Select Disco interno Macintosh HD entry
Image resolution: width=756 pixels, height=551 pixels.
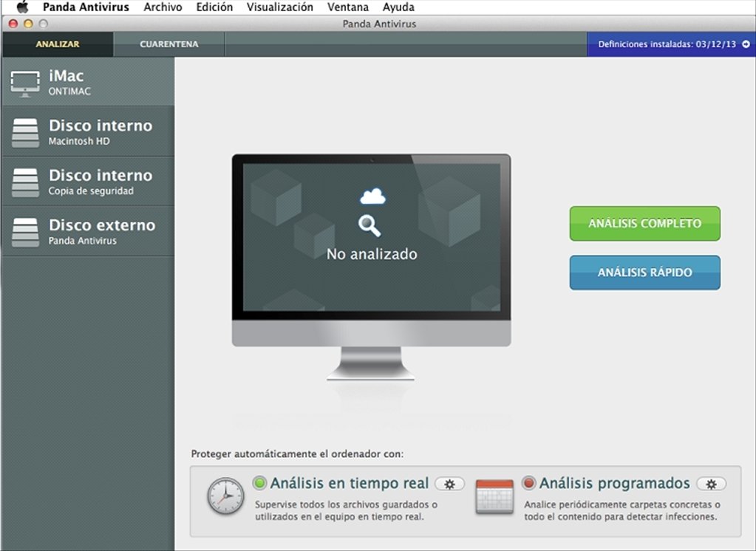88,131
